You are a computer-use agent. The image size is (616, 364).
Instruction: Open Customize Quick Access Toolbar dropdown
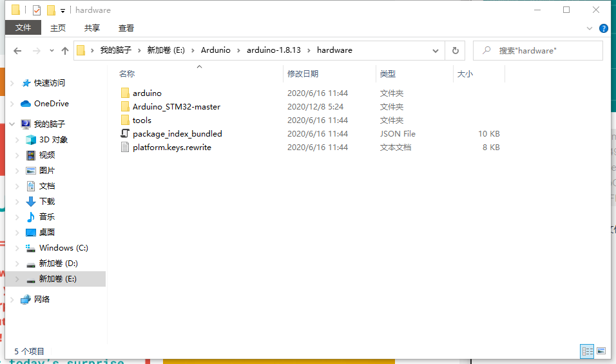63,10
